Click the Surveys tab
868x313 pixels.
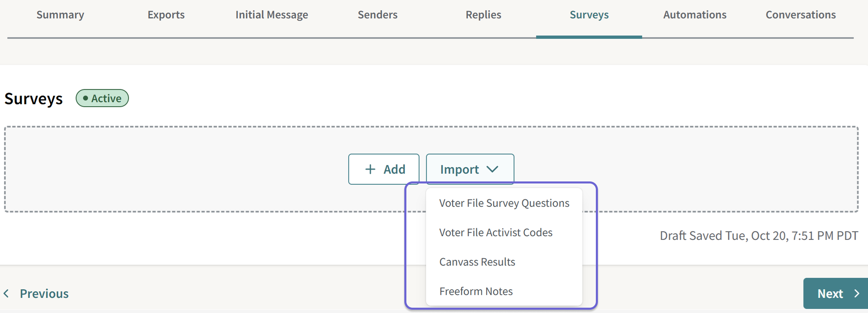point(589,15)
